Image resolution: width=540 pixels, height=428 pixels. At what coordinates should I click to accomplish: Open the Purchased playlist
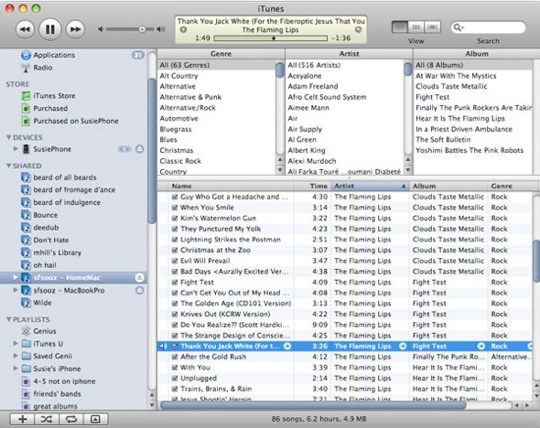click(50, 108)
